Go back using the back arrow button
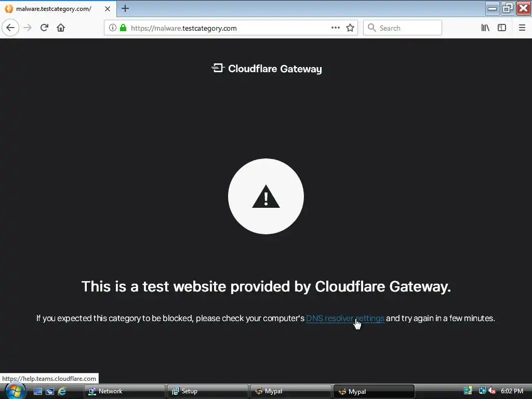 point(10,28)
